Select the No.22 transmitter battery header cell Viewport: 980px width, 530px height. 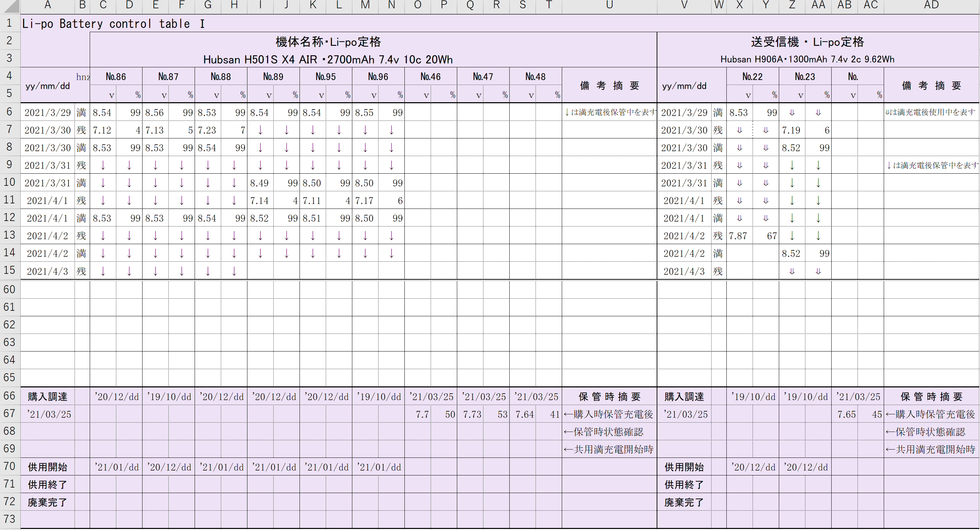click(x=752, y=77)
